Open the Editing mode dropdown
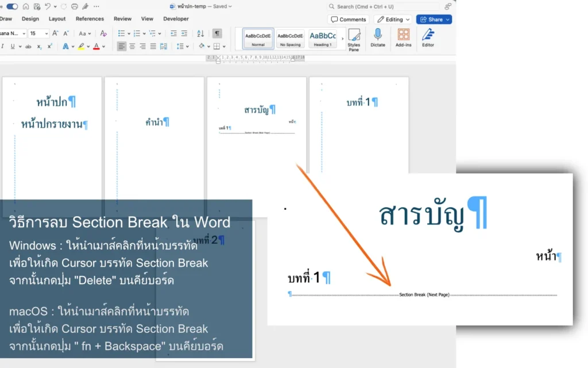Viewport: 588px width, 368px height. coord(393,20)
